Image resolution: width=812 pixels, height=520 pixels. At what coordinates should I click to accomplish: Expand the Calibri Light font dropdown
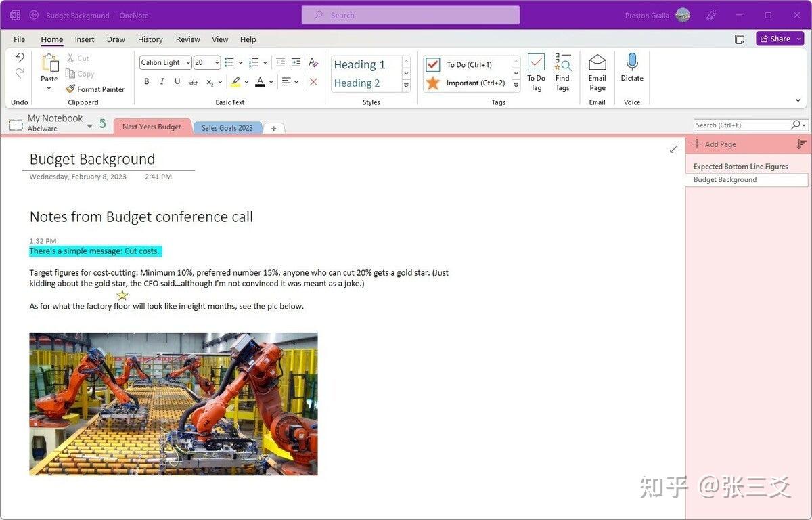(188, 62)
